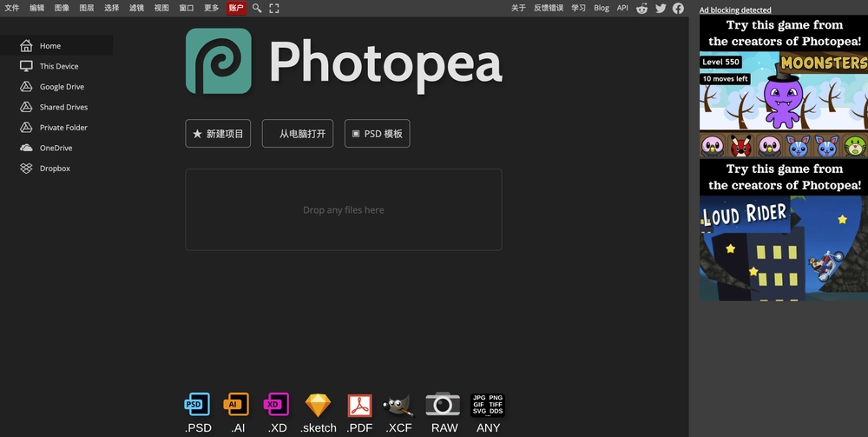The width and height of the screenshot is (868, 437).
Task: Open Photopea's Facebook page icon
Action: pyautogui.click(x=678, y=9)
